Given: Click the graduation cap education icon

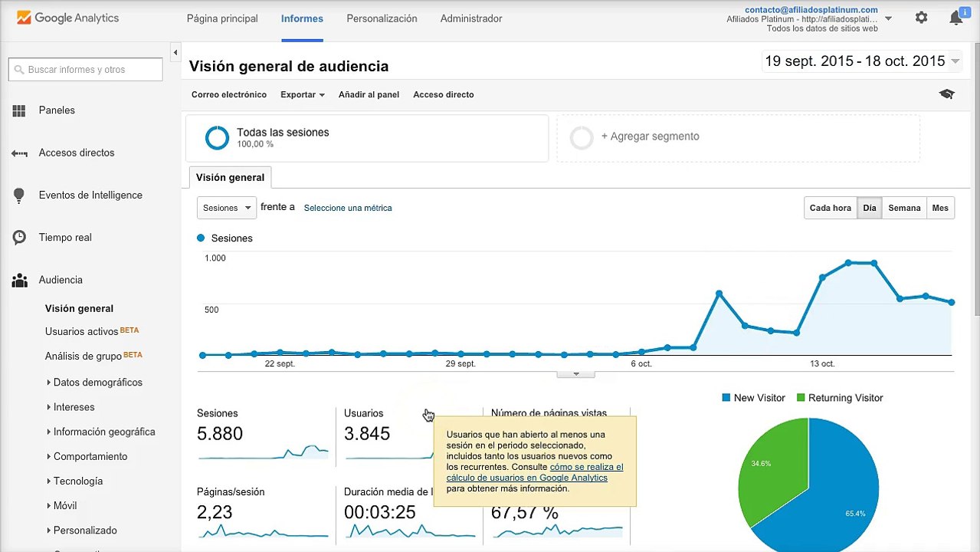Looking at the screenshot, I should pos(947,94).
